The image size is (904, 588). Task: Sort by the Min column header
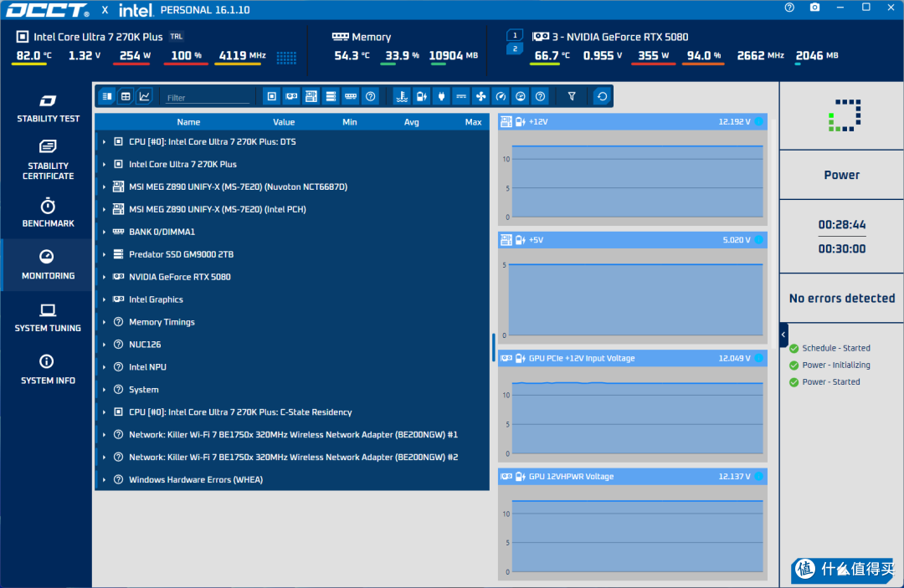349,122
